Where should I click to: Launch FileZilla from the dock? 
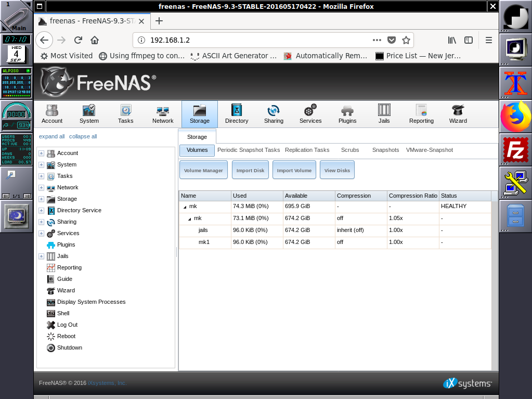[x=515, y=149]
